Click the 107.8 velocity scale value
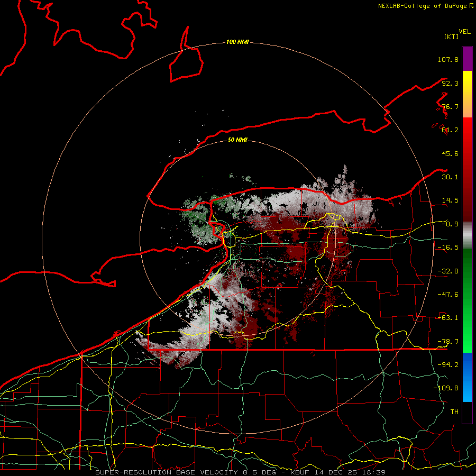 448,59
